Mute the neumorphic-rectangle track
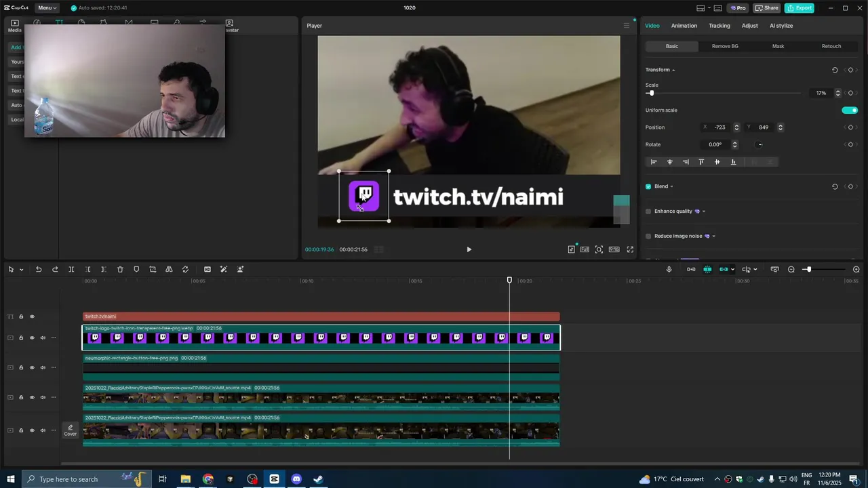 point(42,367)
